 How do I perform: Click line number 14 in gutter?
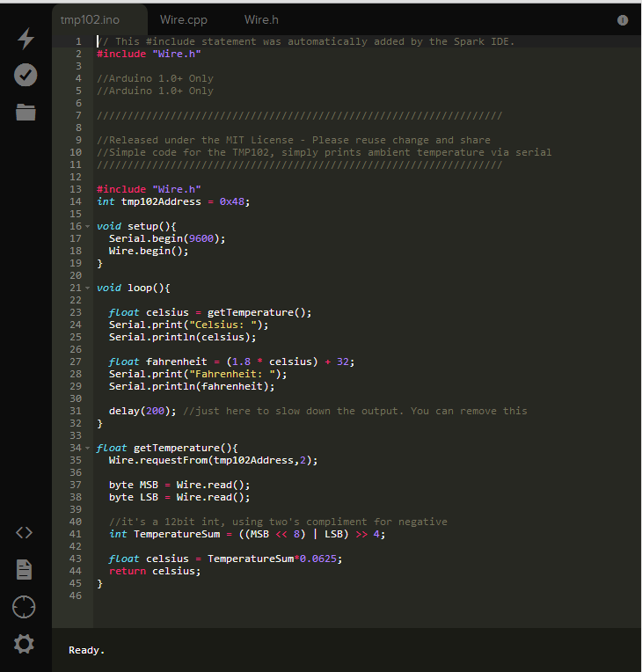click(x=76, y=201)
